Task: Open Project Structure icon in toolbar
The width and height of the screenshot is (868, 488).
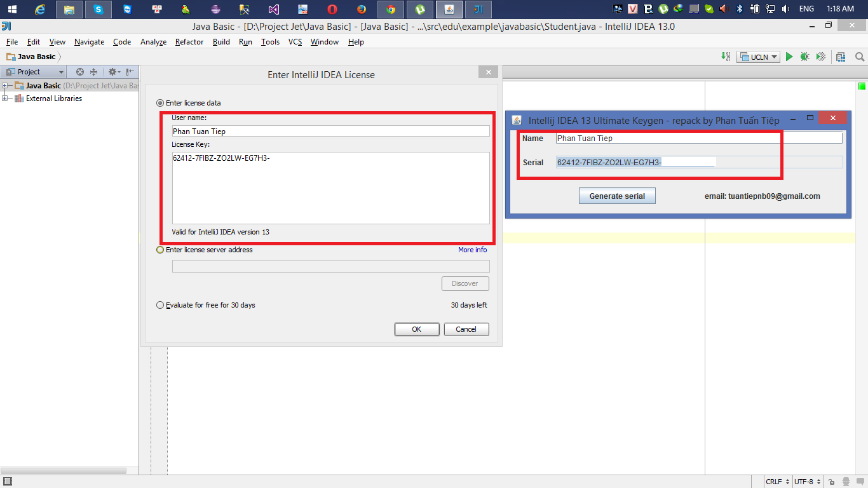Action: [x=840, y=57]
